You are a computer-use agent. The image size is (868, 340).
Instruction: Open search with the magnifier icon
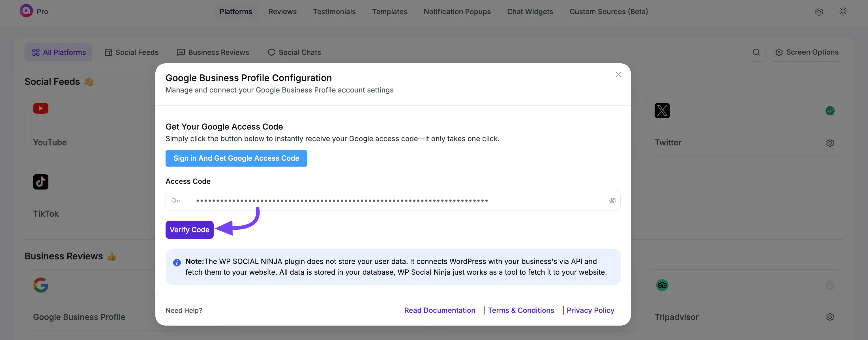[756, 52]
